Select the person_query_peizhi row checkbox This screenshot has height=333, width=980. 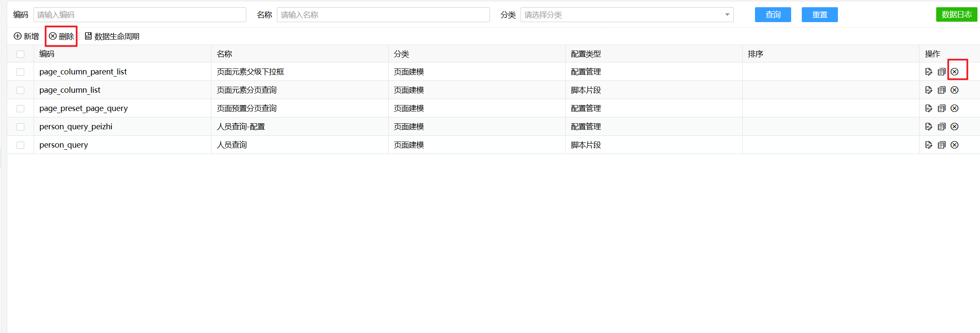[20, 127]
